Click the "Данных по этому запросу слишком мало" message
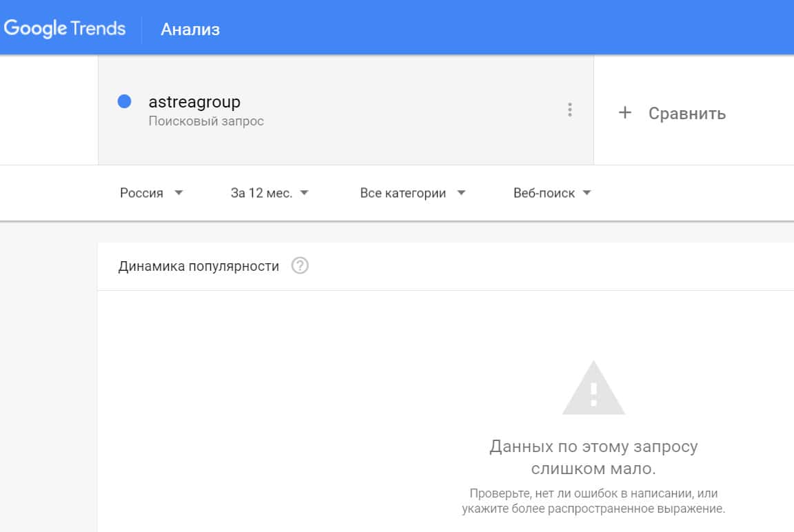The height and width of the screenshot is (532, 794). coord(593,458)
